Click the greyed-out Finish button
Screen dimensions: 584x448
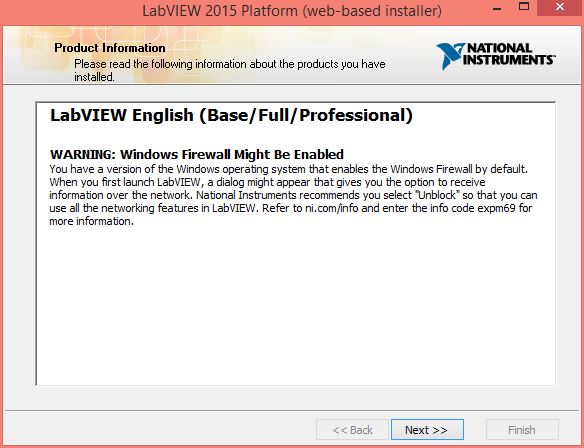522,430
